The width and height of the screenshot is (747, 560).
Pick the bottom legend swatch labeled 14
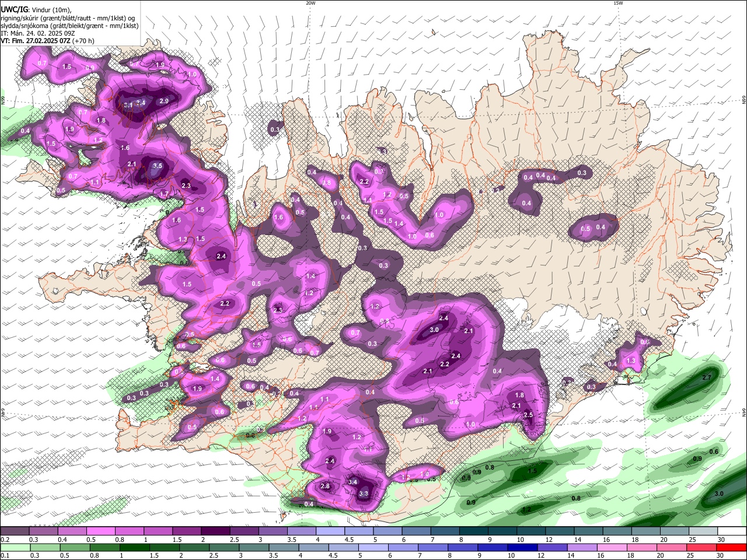[x=582, y=547]
